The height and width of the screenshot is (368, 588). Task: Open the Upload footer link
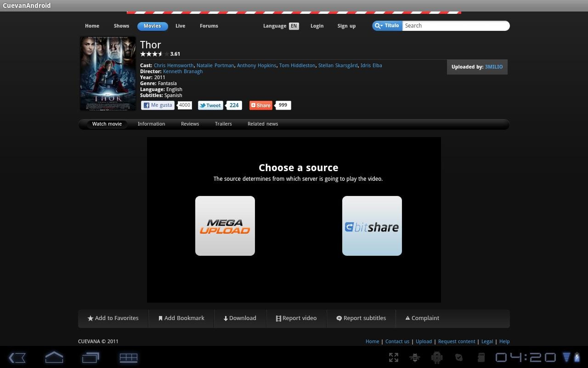click(x=424, y=341)
